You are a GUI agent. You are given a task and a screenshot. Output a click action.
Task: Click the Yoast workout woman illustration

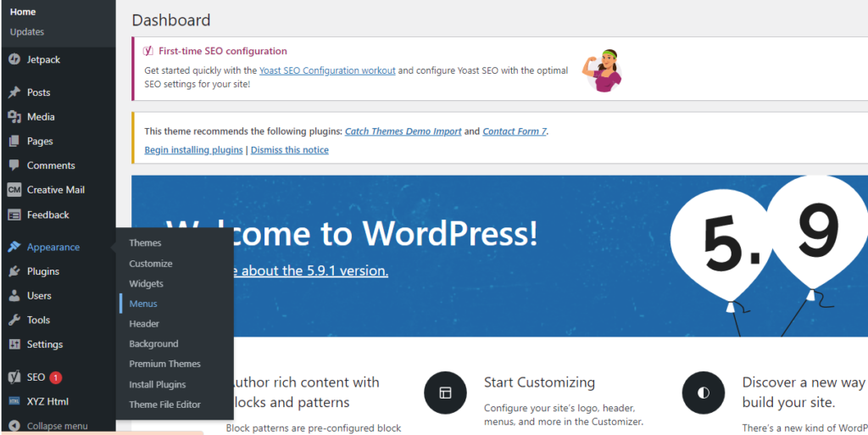coord(603,71)
